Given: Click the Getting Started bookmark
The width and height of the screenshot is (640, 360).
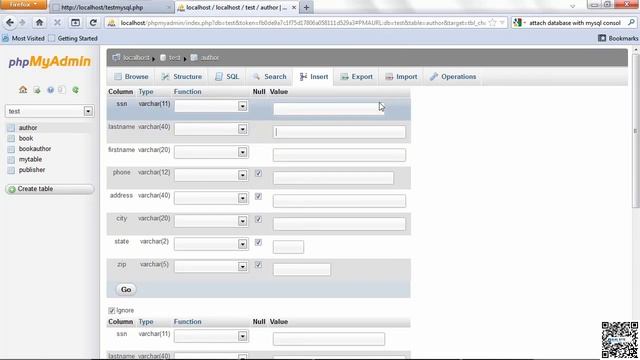Looking at the screenshot, I should [x=73, y=38].
